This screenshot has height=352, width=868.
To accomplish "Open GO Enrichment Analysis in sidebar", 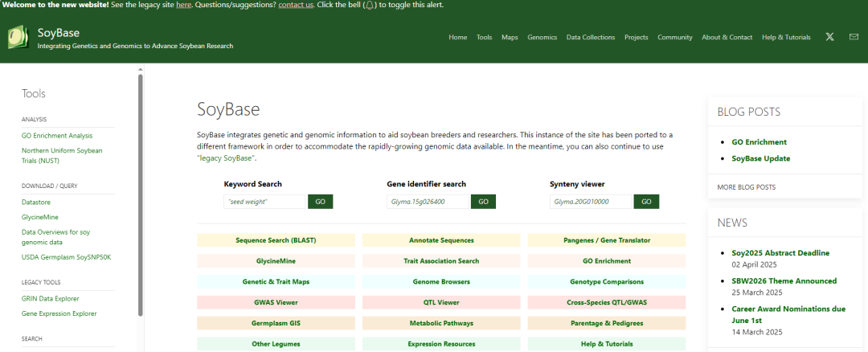I will (57, 136).
